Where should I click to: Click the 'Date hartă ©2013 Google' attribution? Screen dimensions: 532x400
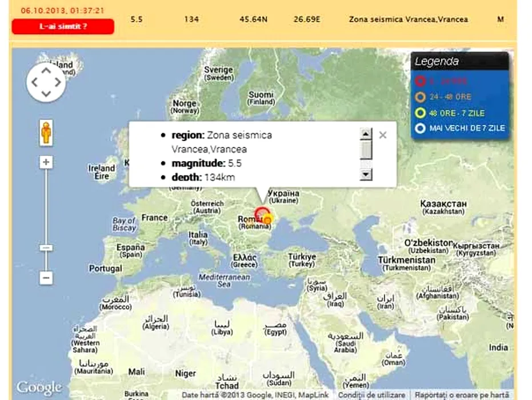coord(255,395)
